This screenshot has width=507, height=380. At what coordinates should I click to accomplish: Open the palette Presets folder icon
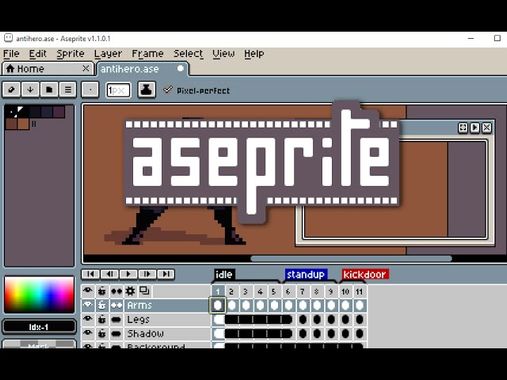(x=49, y=90)
